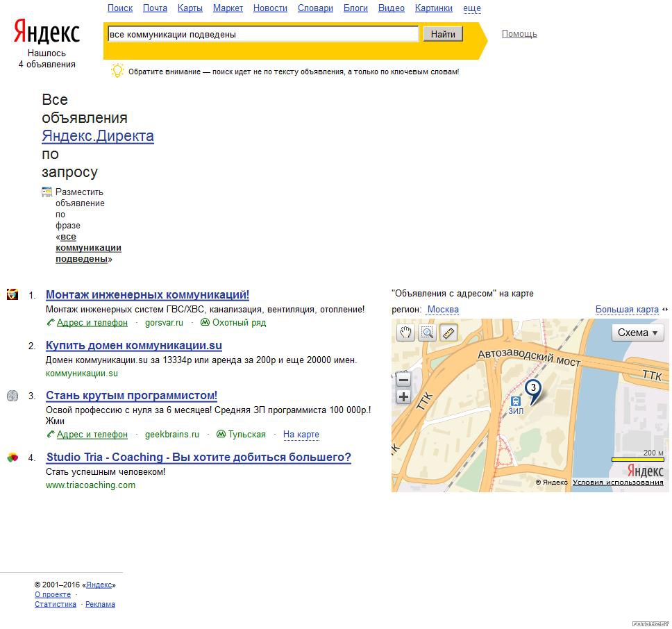This screenshot has height=629, width=672.
Task: Click the Яндекс link in footer copyright
Action: coord(99,585)
